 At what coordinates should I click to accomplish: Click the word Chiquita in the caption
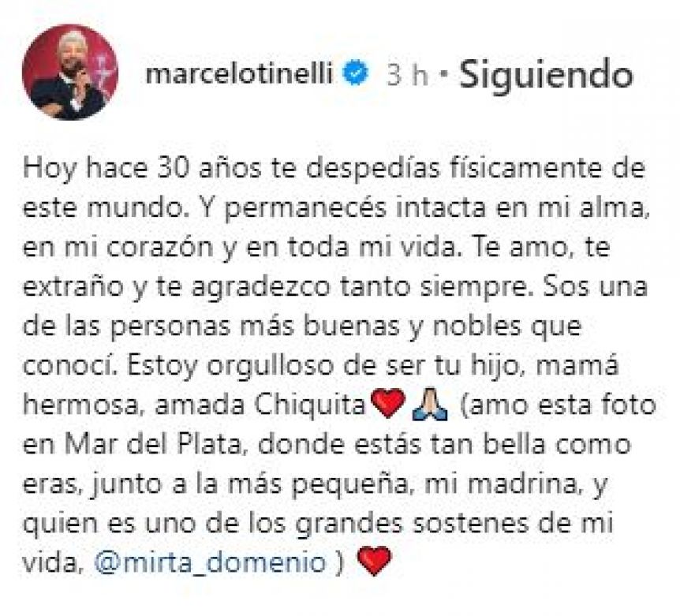[311, 405]
